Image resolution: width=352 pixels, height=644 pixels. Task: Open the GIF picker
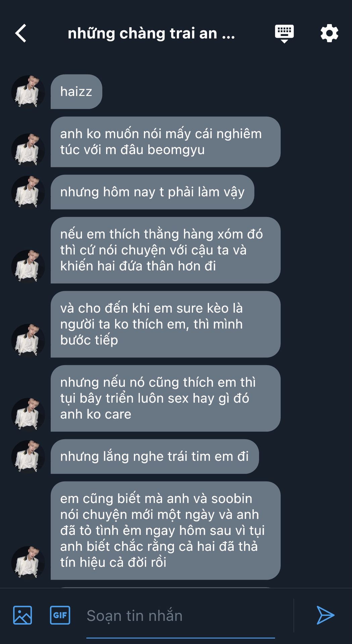[60, 615]
